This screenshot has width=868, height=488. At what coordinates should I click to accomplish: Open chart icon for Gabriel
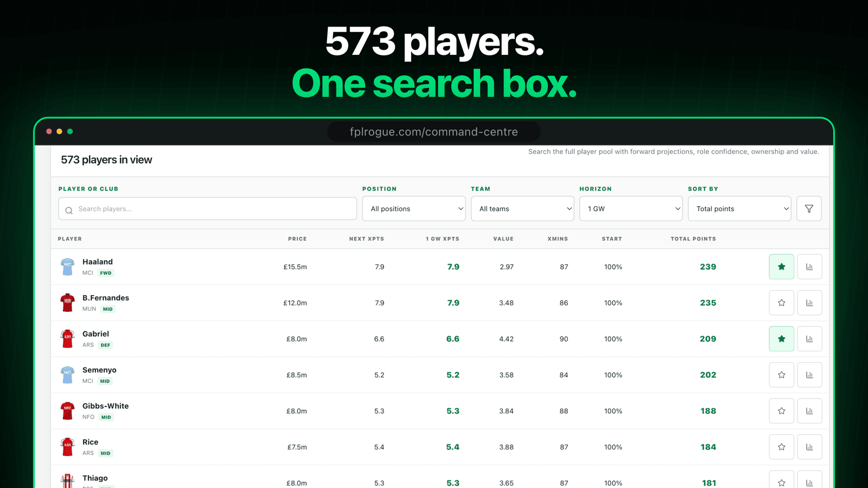coord(809,339)
